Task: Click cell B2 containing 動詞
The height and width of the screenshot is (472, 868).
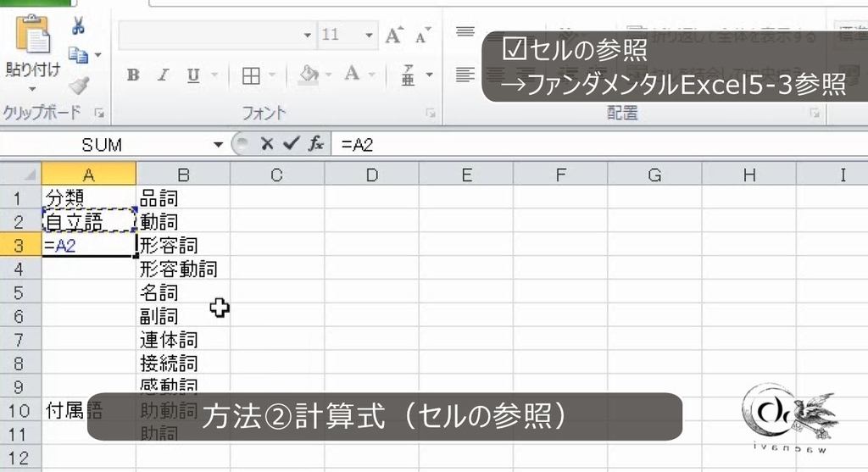Action: click(183, 221)
